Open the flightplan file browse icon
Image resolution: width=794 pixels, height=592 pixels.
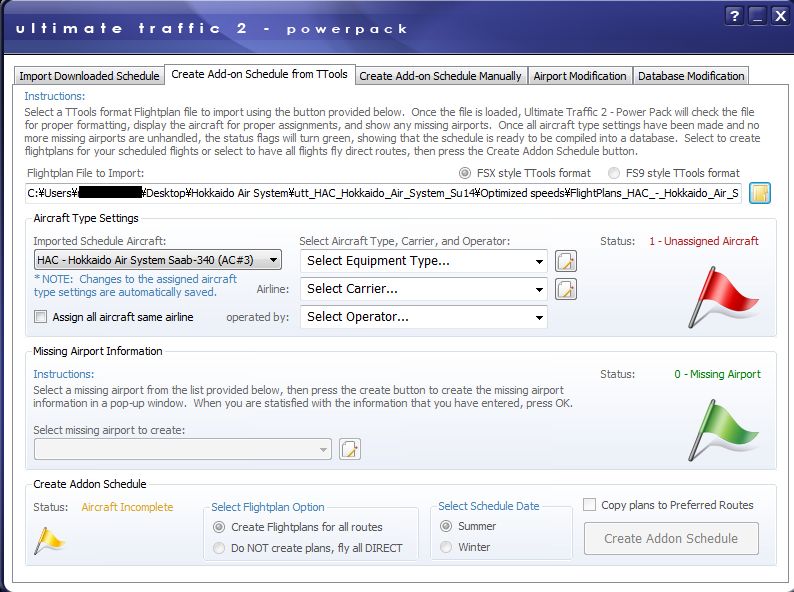click(x=760, y=193)
